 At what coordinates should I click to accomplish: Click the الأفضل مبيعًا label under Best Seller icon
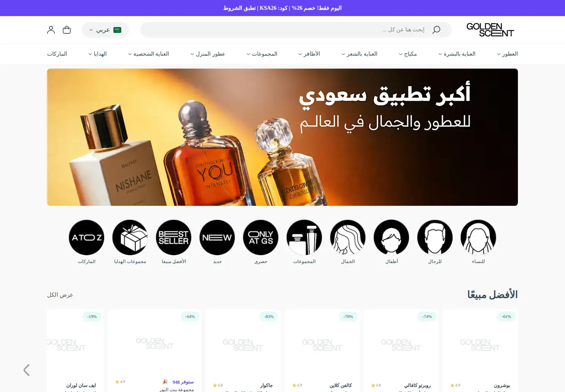click(x=173, y=261)
